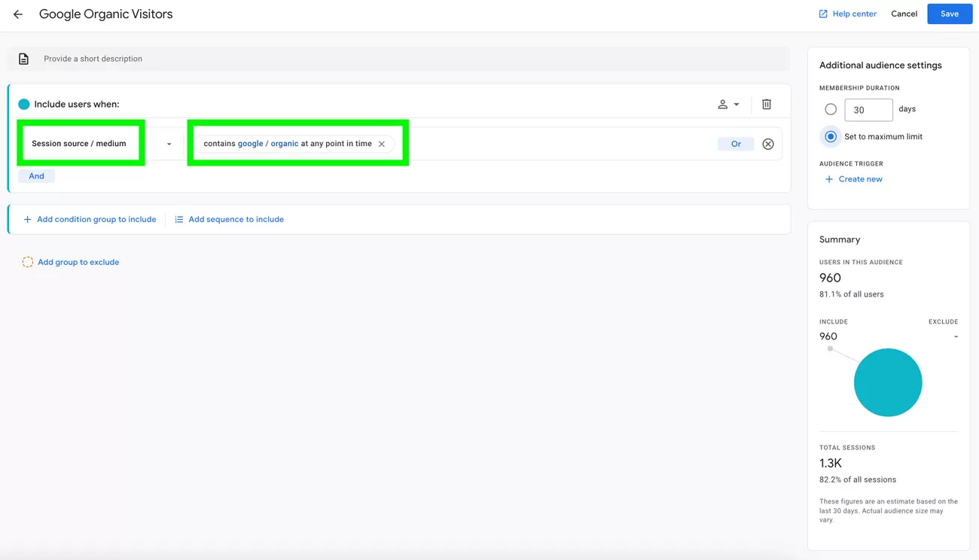This screenshot has width=979, height=560.
Task: Save the audience
Action: pos(949,14)
